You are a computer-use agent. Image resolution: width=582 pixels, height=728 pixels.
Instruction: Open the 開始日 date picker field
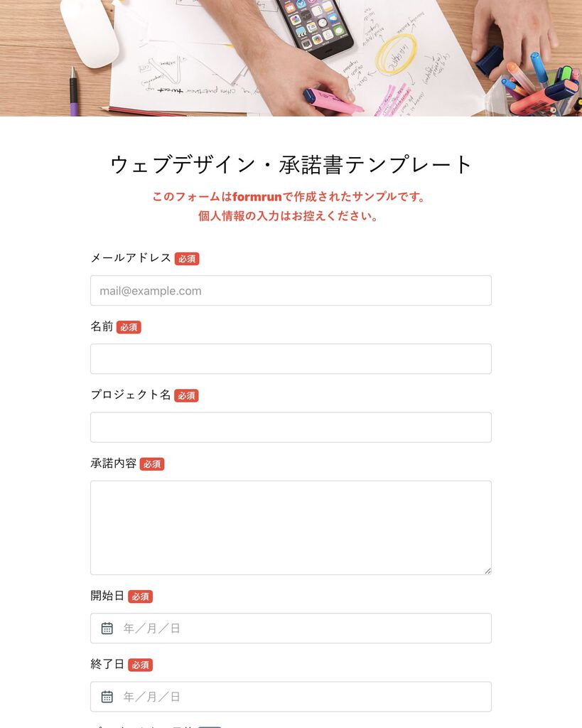click(291, 628)
